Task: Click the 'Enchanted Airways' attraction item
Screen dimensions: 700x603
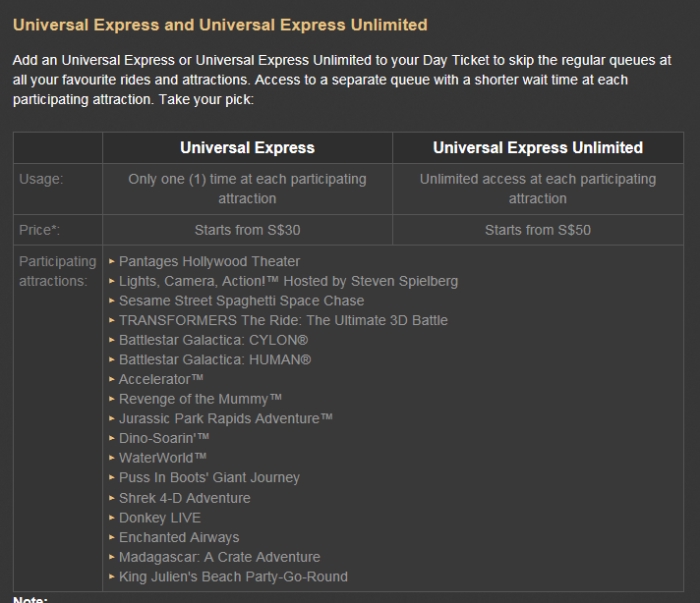Action: (x=179, y=537)
